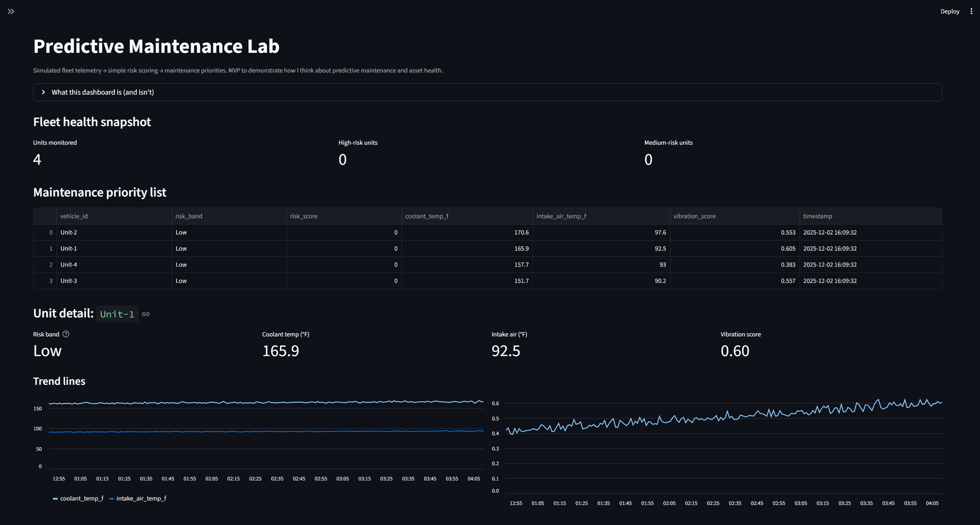Click the Unit detail anchor link icon
Viewport: 980px width, 525px height.
pos(146,314)
